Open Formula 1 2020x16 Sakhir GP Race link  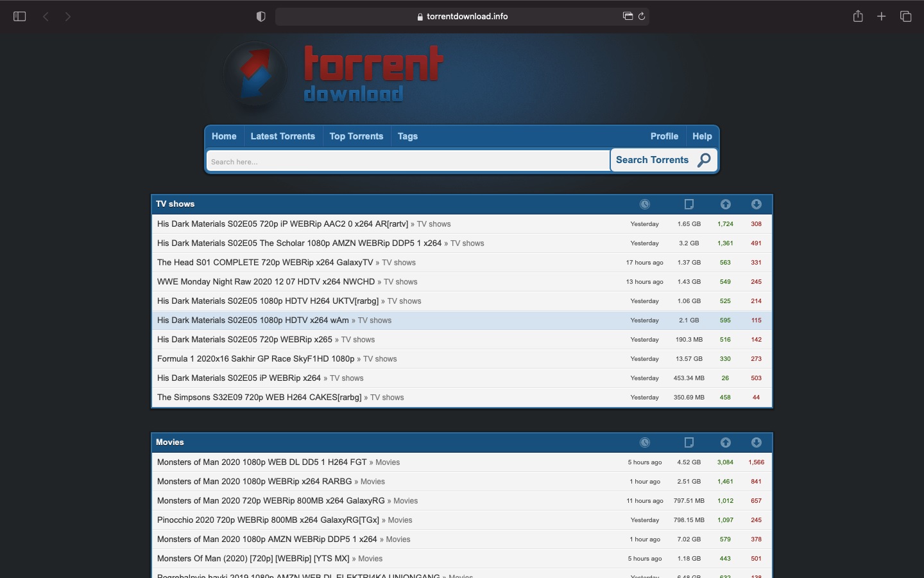click(255, 359)
